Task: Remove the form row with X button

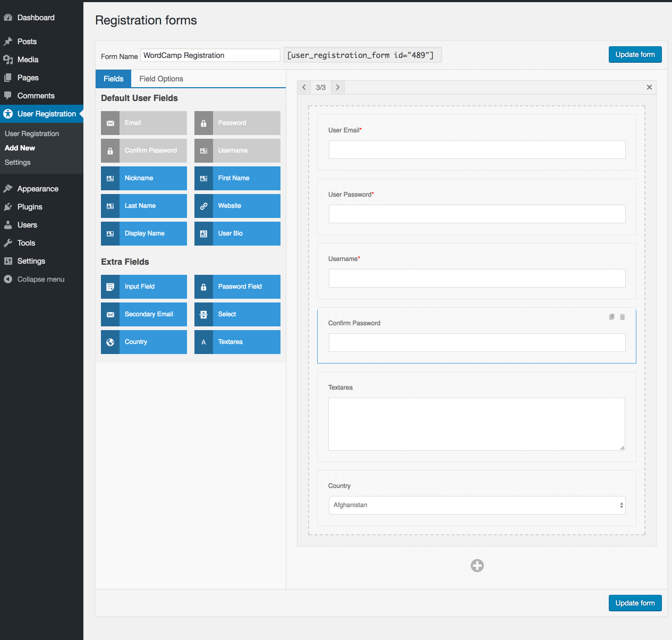Action: [x=649, y=87]
